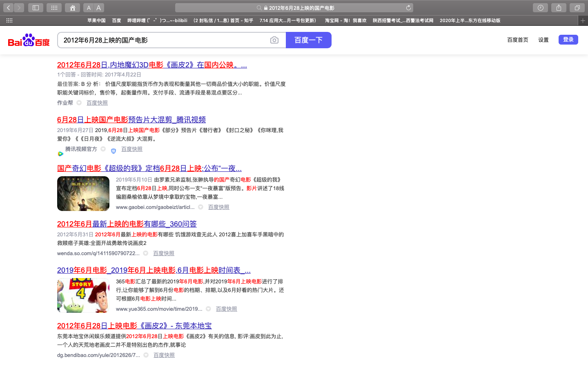Click the Safari address bar
The image size is (588, 368).
pyautogui.click(x=294, y=8)
